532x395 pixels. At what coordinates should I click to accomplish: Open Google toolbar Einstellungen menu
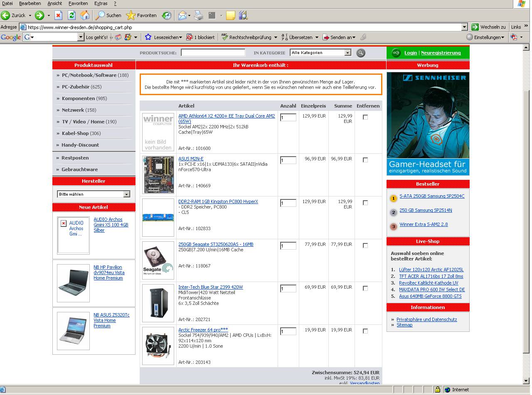coord(485,37)
